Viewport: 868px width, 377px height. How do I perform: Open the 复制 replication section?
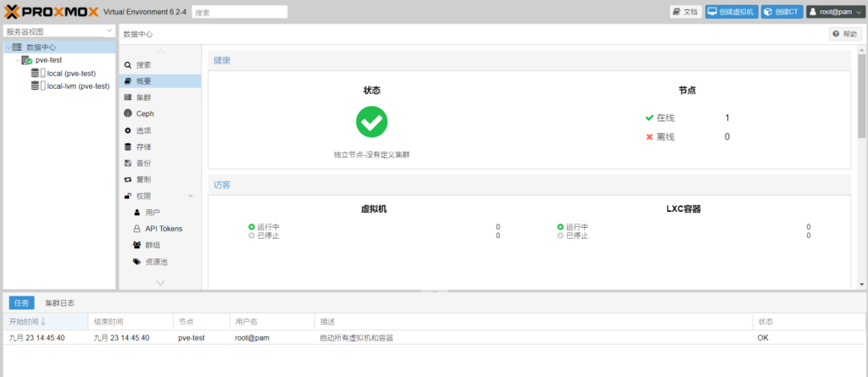(x=142, y=180)
